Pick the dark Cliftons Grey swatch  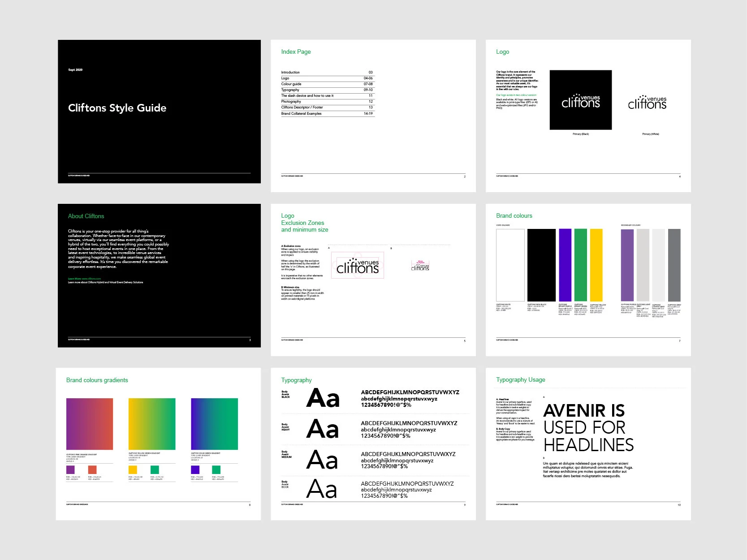click(674, 265)
